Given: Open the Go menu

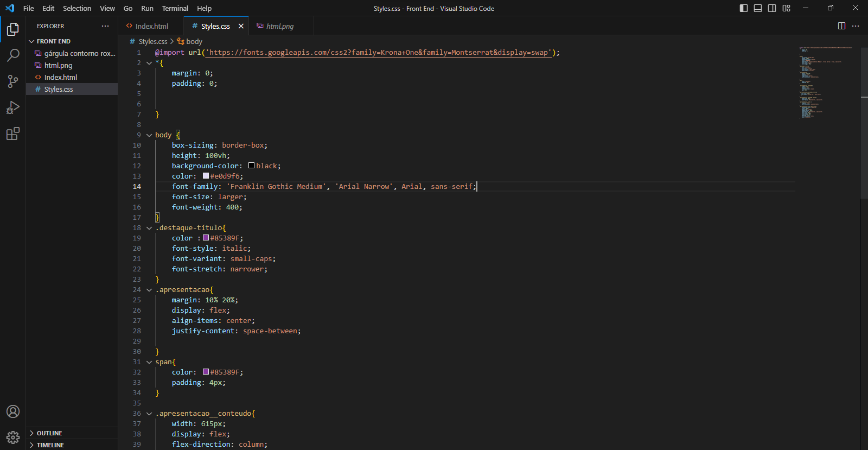Looking at the screenshot, I should pos(128,8).
